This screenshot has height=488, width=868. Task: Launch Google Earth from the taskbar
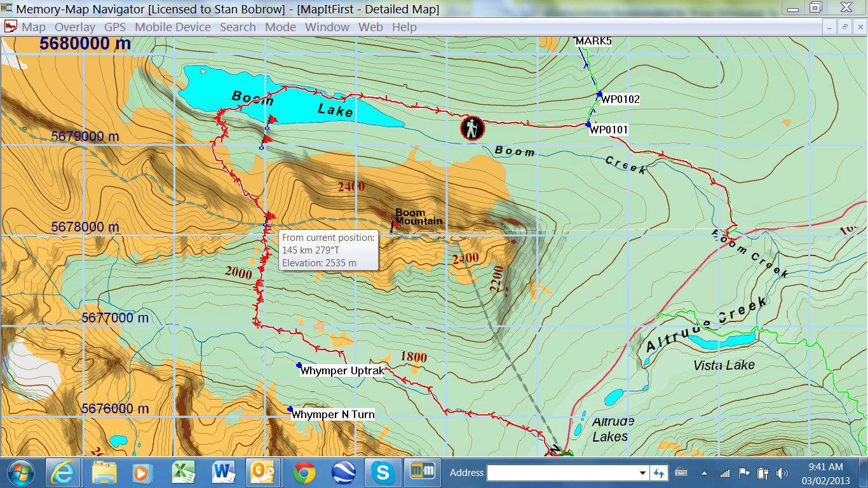[x=344, y=473]
